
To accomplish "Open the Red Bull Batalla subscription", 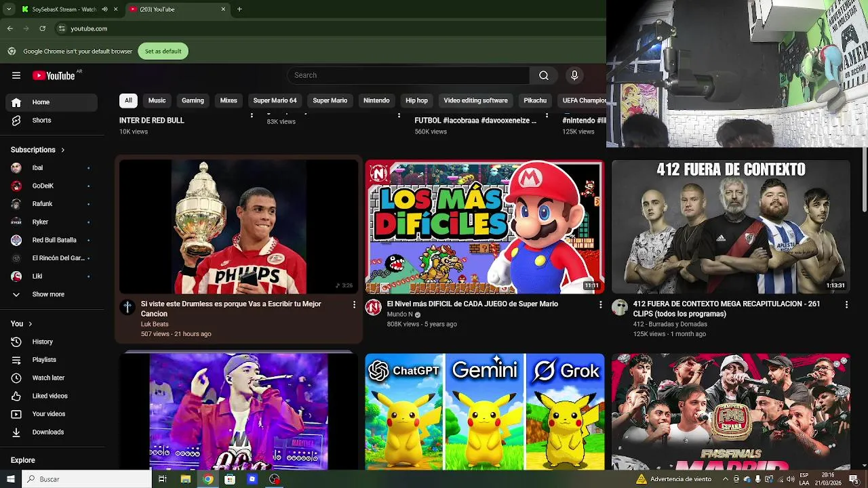I will click(52, 240).
